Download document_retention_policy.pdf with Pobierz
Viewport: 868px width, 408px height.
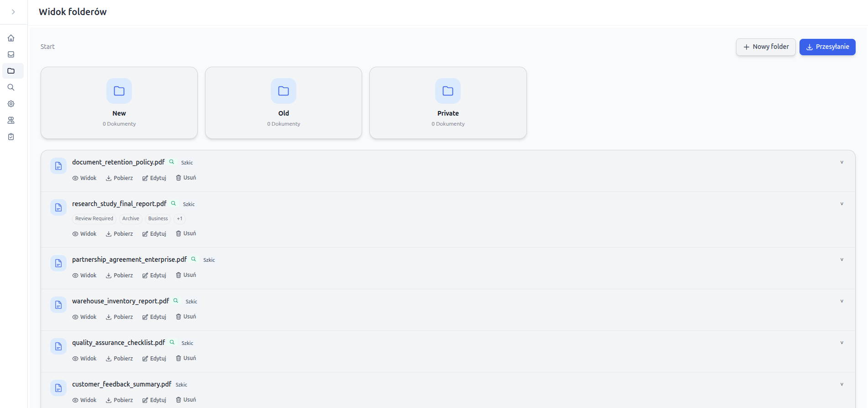pos(120,178)
